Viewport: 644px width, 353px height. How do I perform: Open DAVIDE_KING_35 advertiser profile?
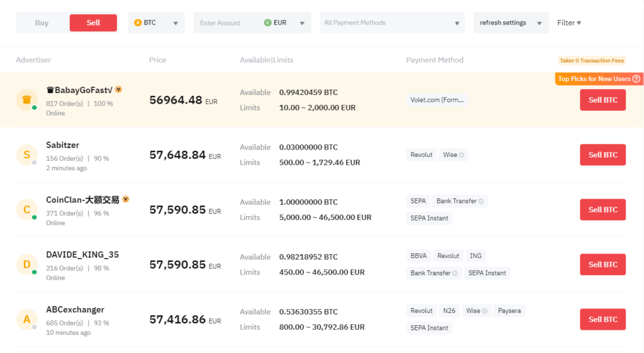click(82, 255)
